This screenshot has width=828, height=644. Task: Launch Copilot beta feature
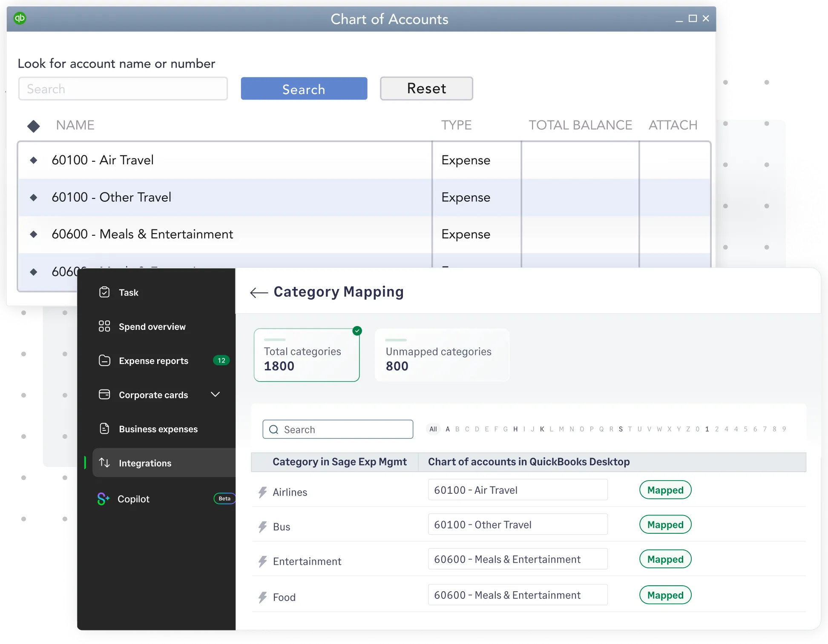(x=133, y=498)
